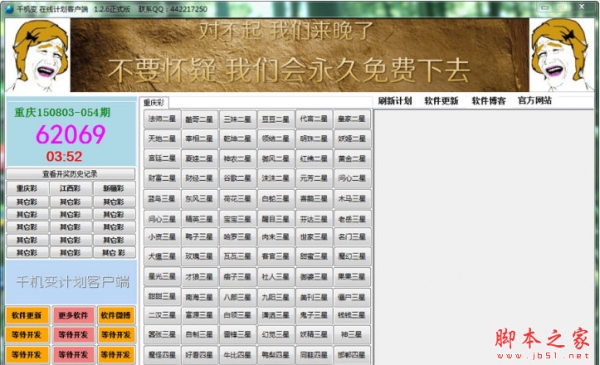Choose the 果果三星 plan
This screenshot has height=365, width=600.
(352, 277)
